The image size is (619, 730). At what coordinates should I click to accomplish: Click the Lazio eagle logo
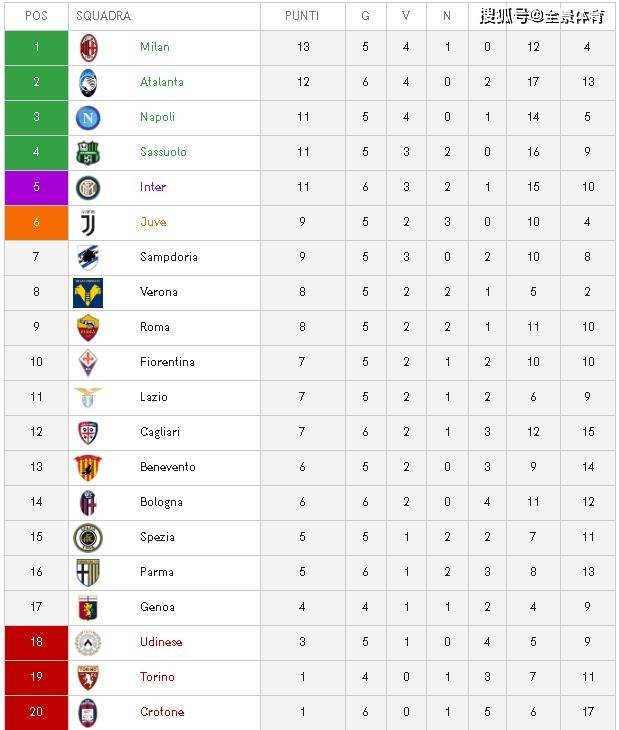point(88,397)
